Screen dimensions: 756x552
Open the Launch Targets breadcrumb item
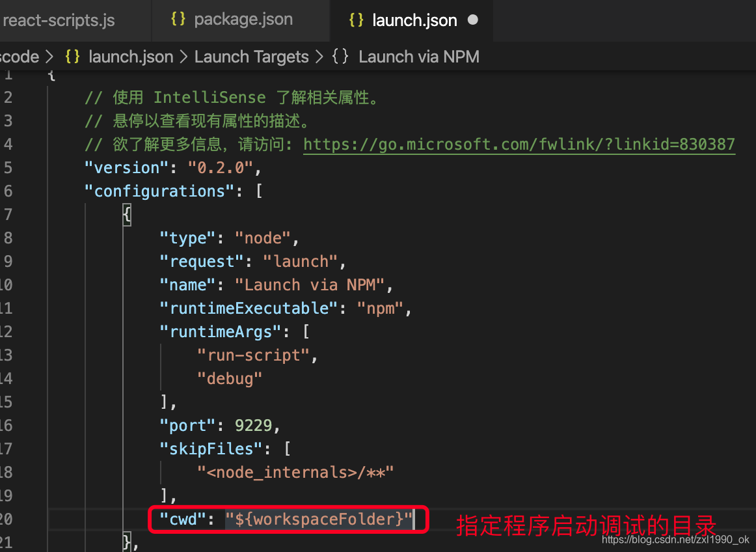(251, 57)
